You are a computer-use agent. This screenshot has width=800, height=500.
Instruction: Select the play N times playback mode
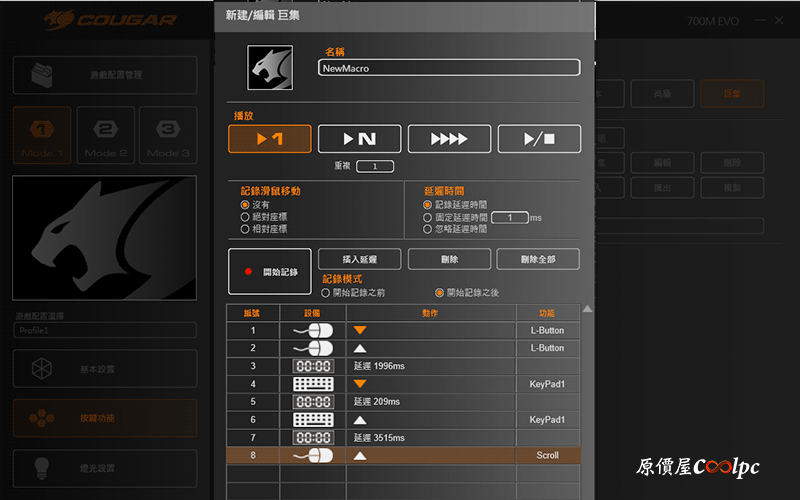coord(359,139)
